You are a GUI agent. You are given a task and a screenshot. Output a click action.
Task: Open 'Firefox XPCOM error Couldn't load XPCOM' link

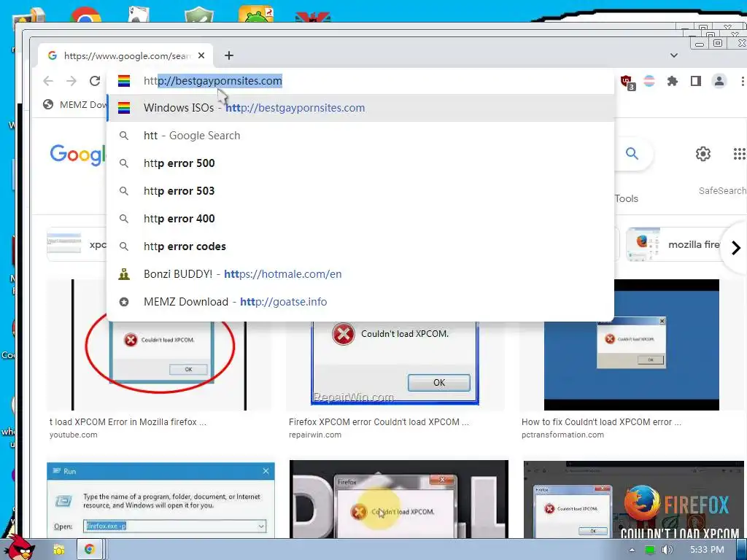(x=379, y=422)
